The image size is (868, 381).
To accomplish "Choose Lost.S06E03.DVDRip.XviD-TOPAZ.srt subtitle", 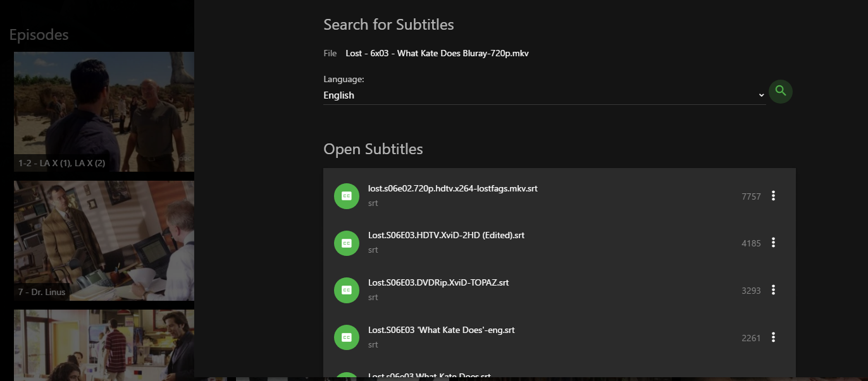I will coord(438,283).
